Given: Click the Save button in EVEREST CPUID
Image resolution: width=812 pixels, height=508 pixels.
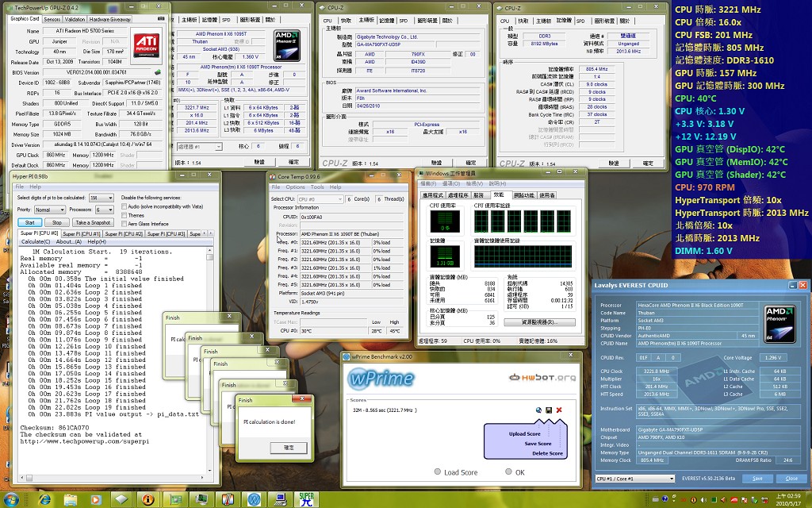Looking at the screenshot, I should pyautogui.click(x=757, y=479).
